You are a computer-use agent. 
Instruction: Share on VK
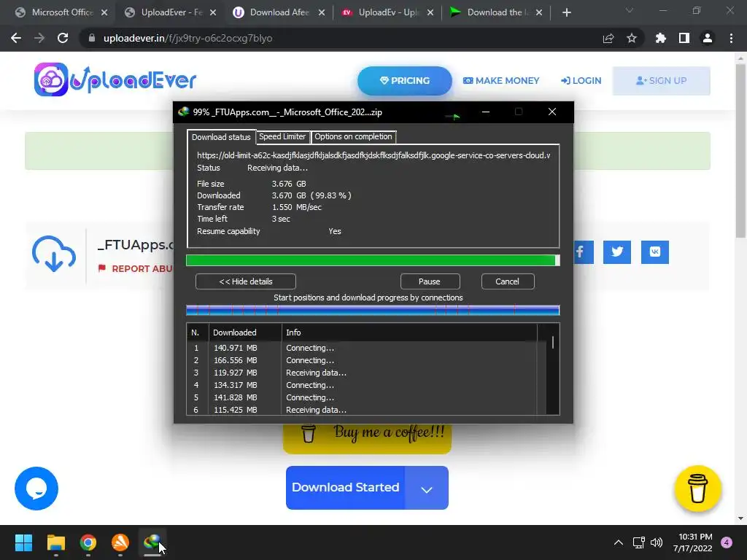[654, 252]
